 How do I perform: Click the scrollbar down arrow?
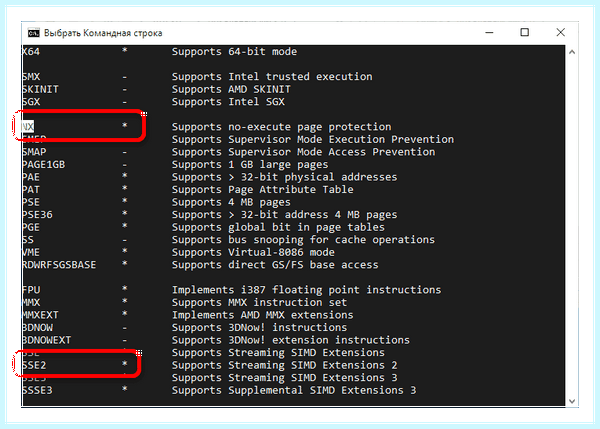click(x=572, y=401)
